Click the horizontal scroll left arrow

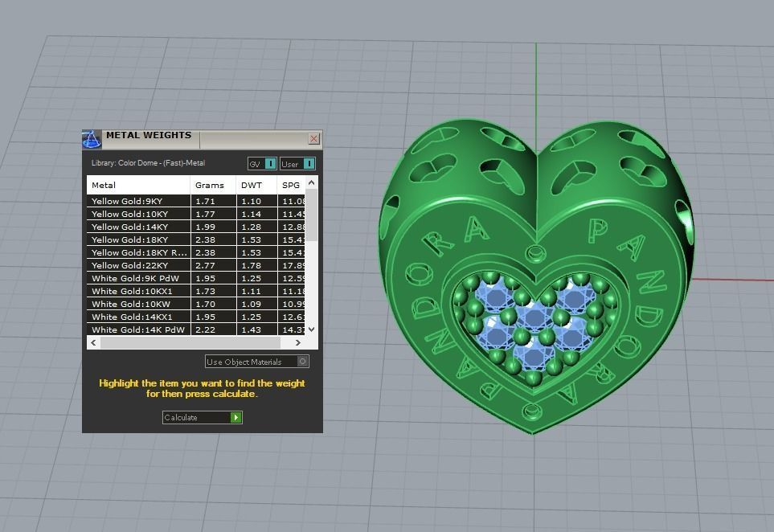pos(93,342)
